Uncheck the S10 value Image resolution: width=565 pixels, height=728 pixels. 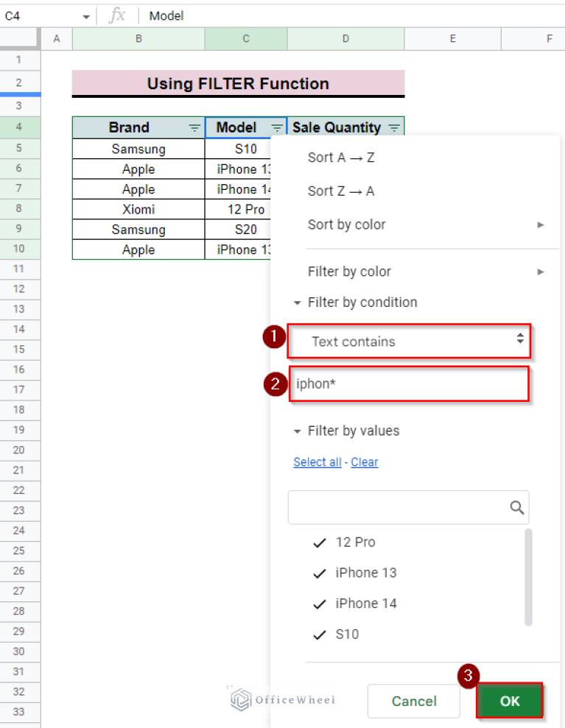point(319,634)
